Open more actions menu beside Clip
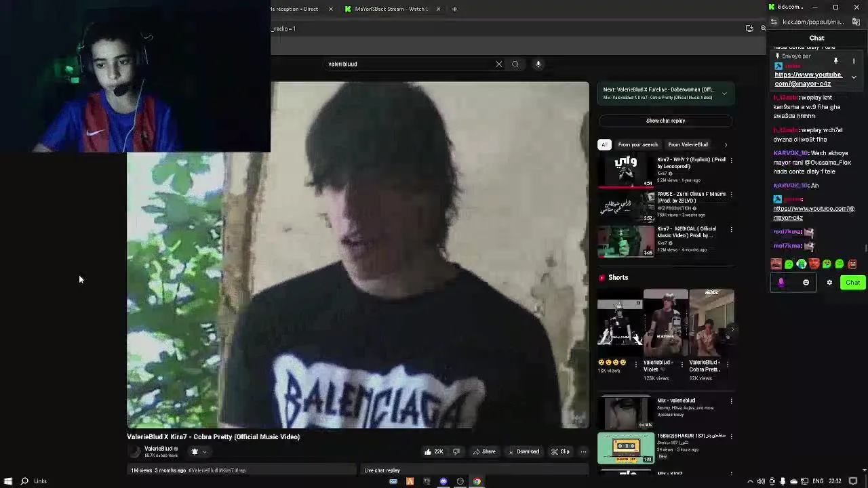 click(583, 451)
